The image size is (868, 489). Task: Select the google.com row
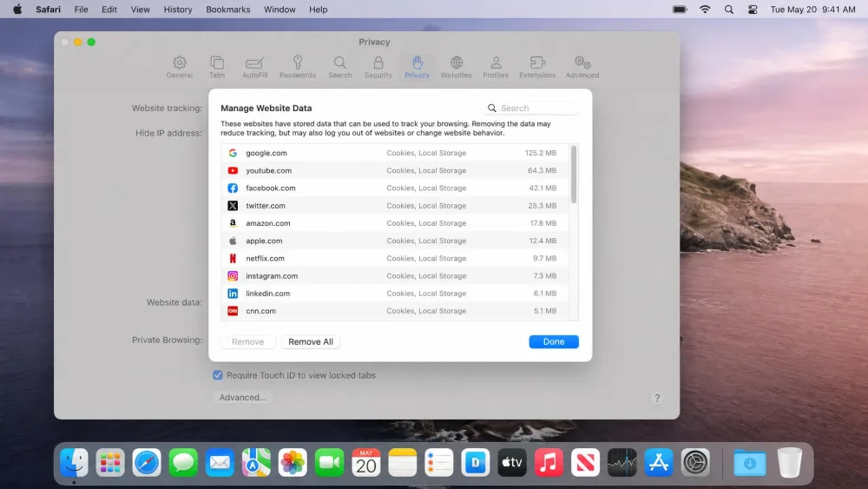click(x=395, y=153)
